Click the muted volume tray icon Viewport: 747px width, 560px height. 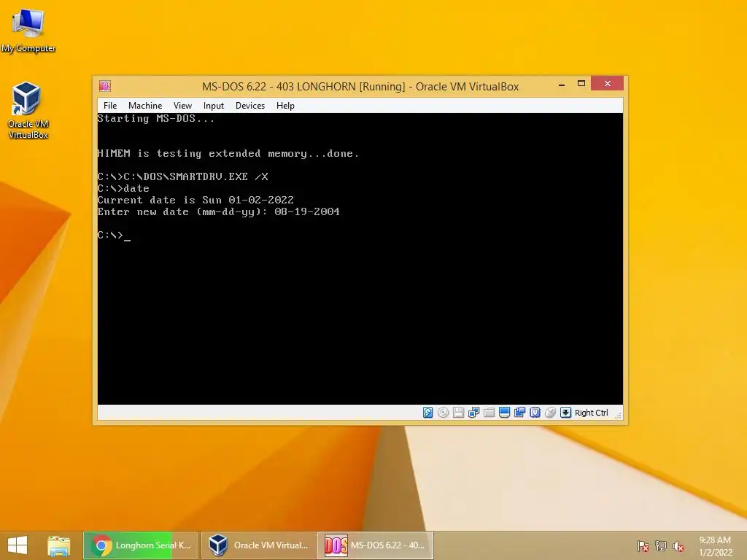pos(678,546)
